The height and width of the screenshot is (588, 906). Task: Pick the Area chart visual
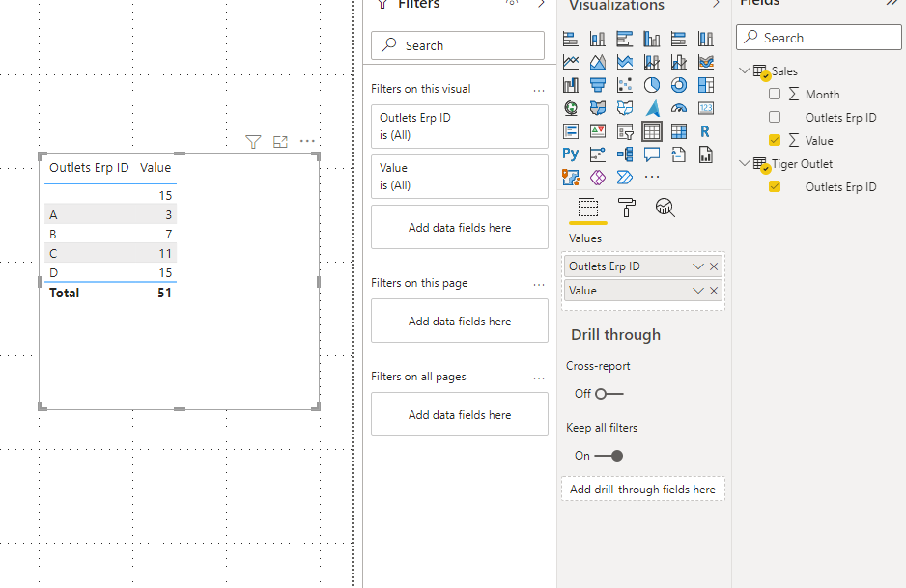[598, 62]
